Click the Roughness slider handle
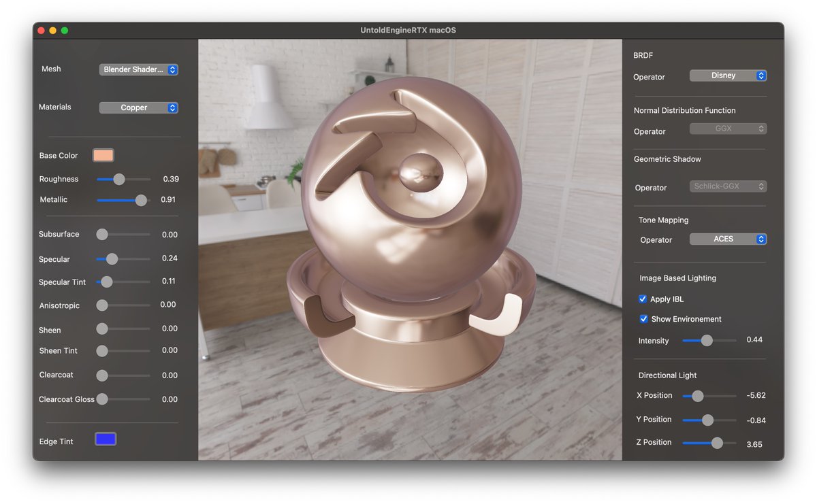The image size is (817, 504). pyautogui.click(x=119, y=179)
